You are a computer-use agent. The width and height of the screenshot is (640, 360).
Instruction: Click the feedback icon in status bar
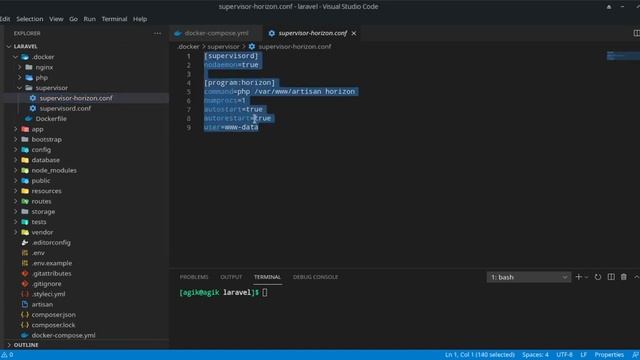click(x=636, y=355)
